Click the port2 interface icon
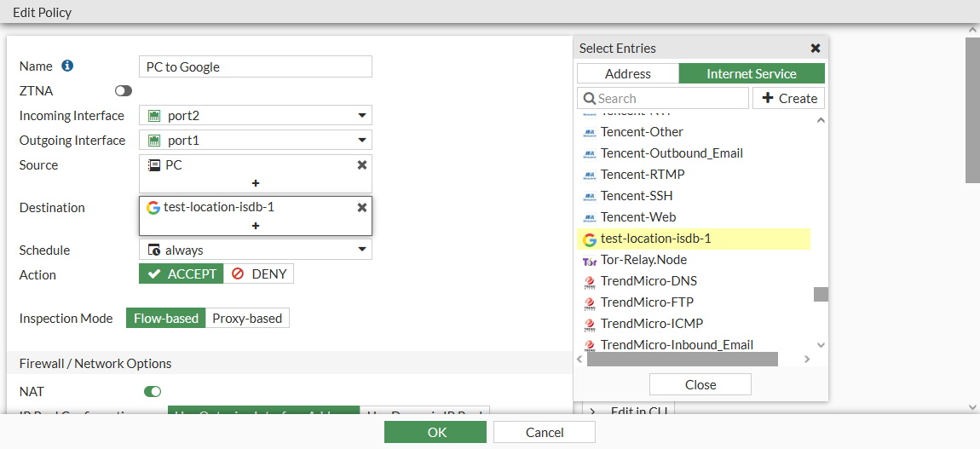 pyautogui.click(x=154, y=116)
